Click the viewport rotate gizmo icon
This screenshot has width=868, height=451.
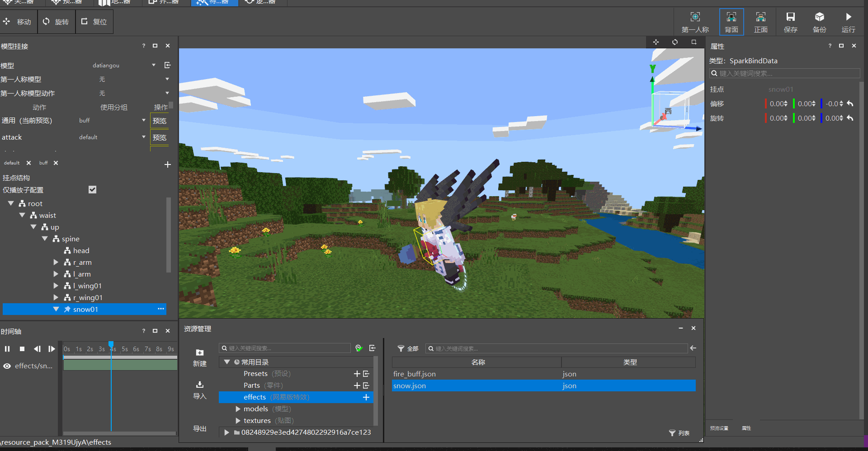point(675,42)
